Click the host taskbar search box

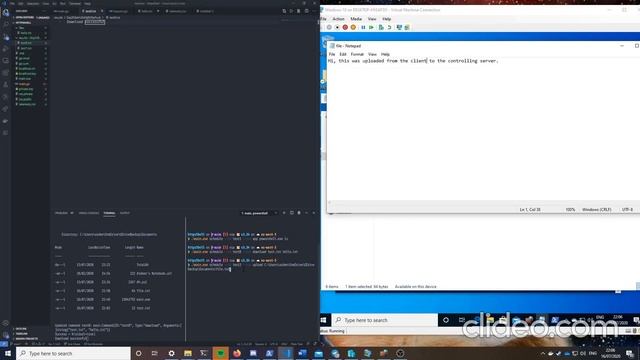73,353
